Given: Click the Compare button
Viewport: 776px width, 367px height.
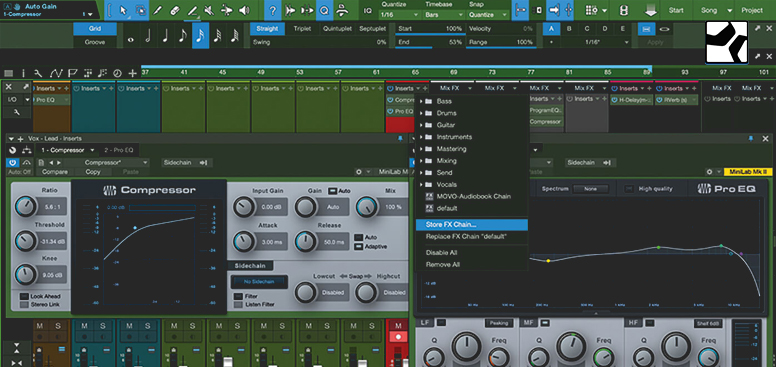Looking at the screenshot, I should point(55,172).
